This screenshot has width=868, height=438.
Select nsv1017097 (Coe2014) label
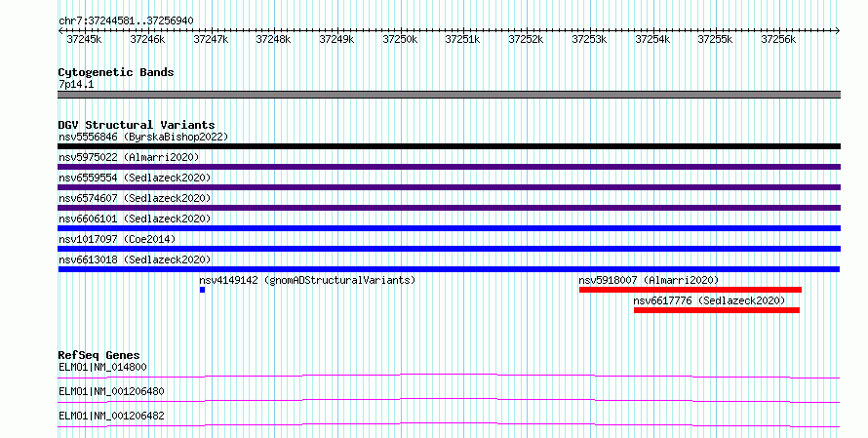(117, 239)
